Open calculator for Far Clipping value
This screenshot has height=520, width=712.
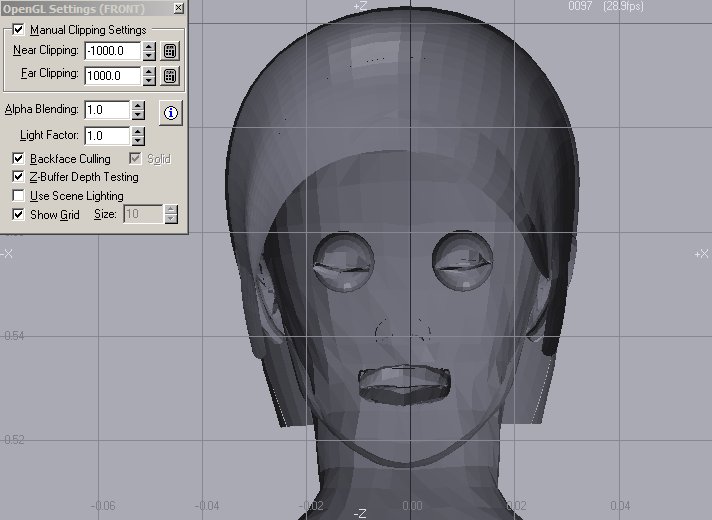pos(170,75)
